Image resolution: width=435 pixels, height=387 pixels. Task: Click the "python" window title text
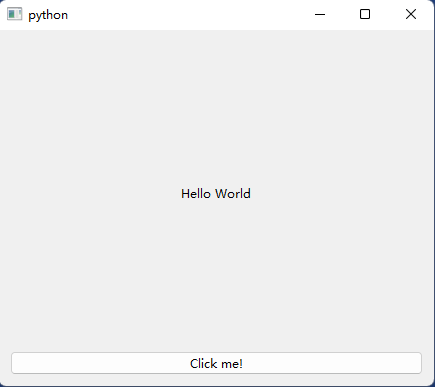click(x=48, y=15)
